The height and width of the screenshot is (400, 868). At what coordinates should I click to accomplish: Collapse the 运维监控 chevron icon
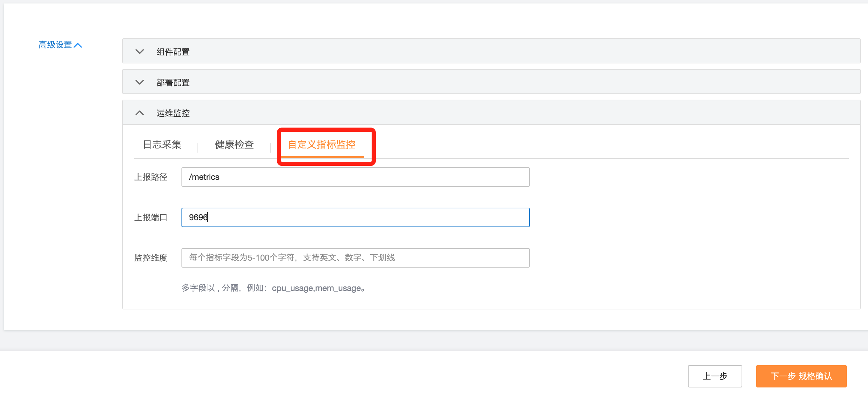click(140, 113)
